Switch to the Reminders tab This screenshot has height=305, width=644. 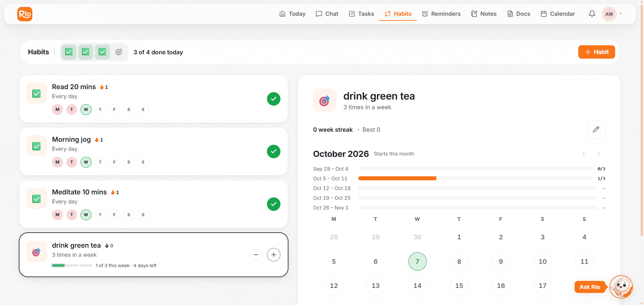pos(441,14)
